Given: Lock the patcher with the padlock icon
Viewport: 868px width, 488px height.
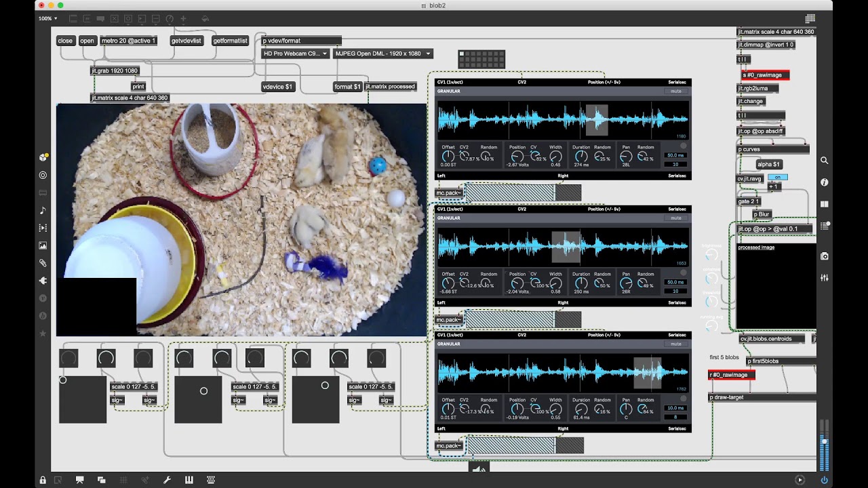Looking at the screenshot, I should coord(43,480).
